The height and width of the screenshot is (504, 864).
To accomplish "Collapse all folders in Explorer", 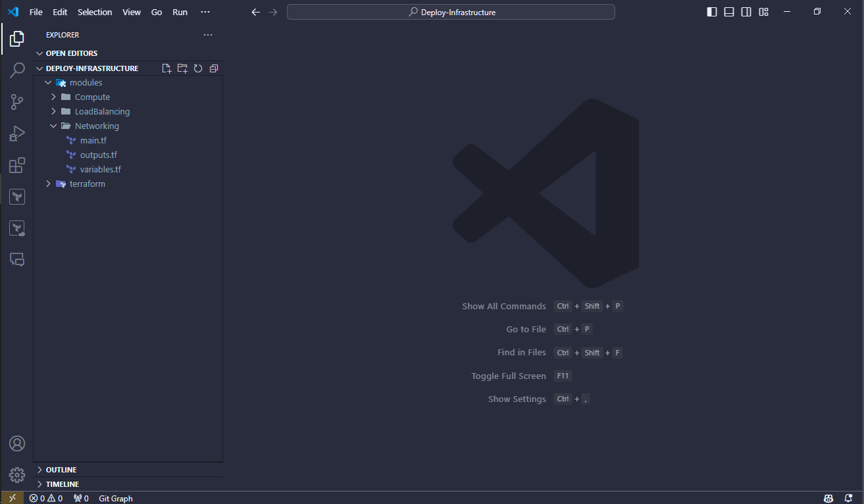I will tap(214, 68).
